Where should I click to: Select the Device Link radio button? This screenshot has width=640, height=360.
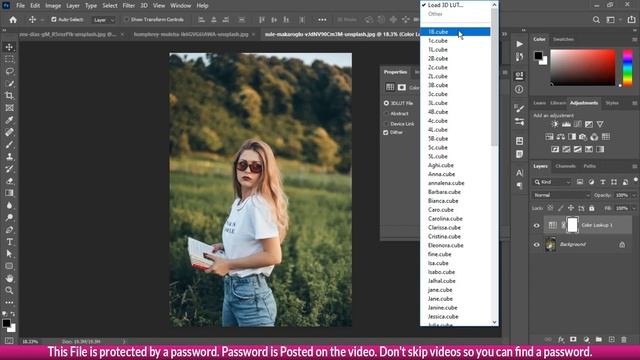(x=386, y=124)
